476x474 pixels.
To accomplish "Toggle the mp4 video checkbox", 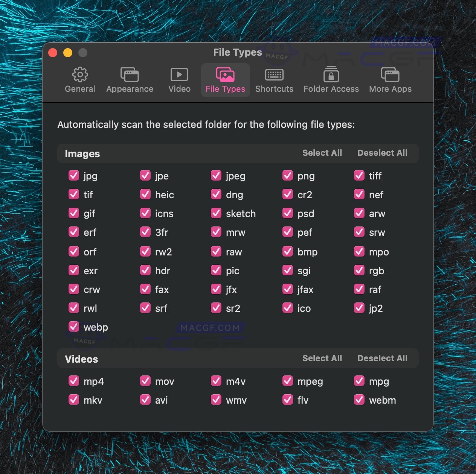I will (74, 381).
